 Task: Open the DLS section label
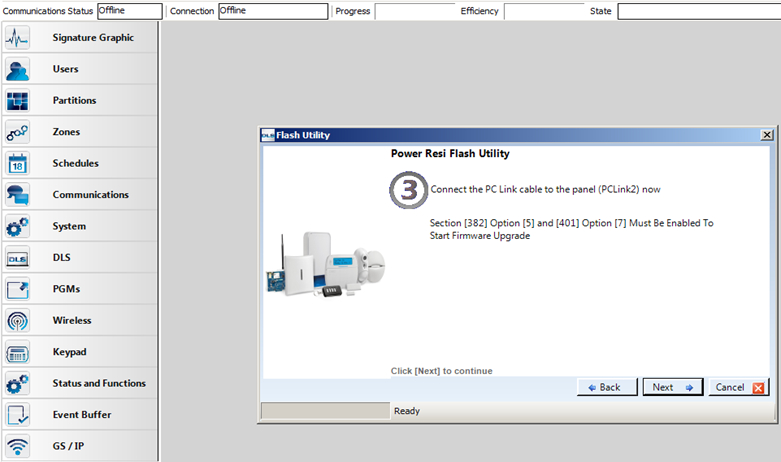tap(61, 258)
